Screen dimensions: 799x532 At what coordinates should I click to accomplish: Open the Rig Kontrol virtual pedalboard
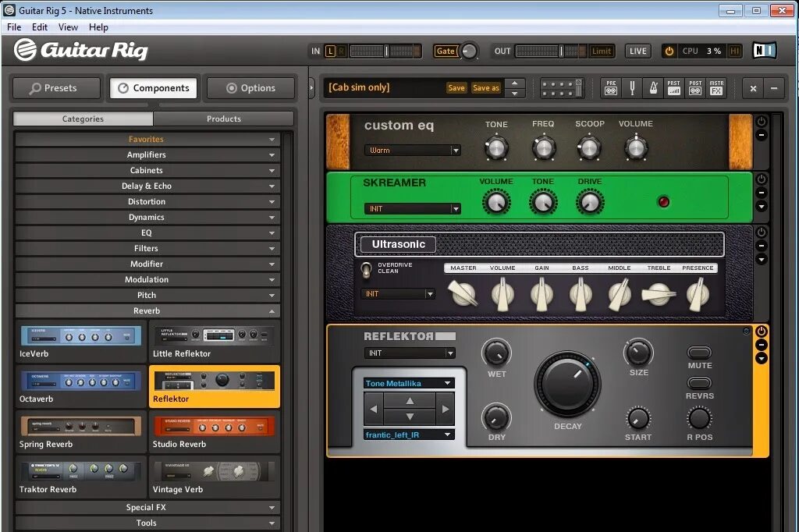point(561,87)
